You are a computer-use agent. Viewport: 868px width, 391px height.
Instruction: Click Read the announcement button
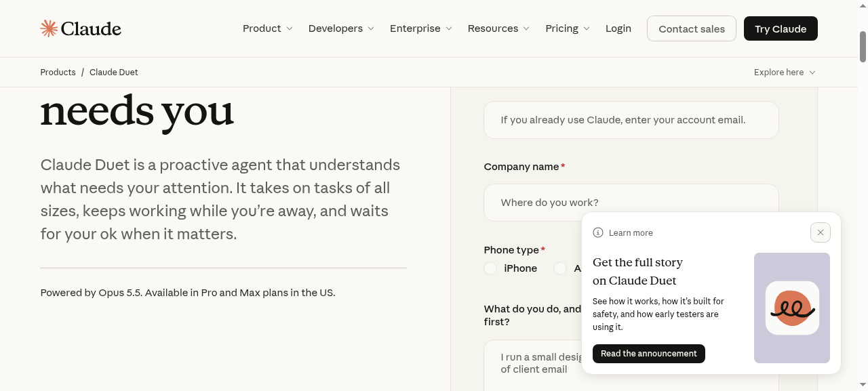click(x=649, y=354)
